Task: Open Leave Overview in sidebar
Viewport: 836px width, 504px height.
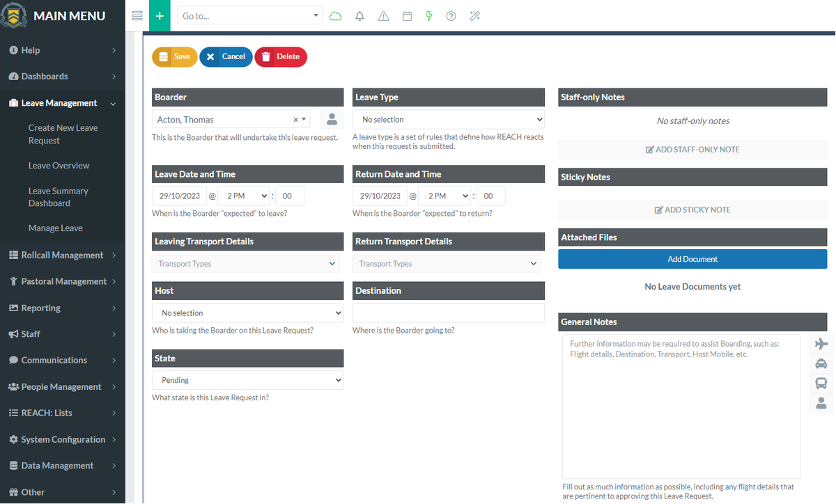Action: click(x=59, y=166)
